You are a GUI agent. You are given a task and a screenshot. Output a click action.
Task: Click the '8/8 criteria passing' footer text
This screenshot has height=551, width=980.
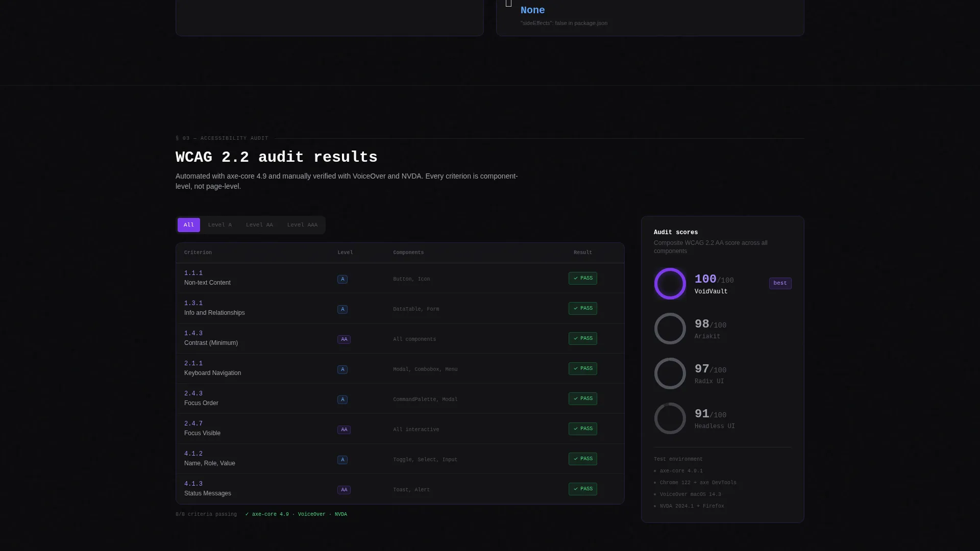(206, 515)
